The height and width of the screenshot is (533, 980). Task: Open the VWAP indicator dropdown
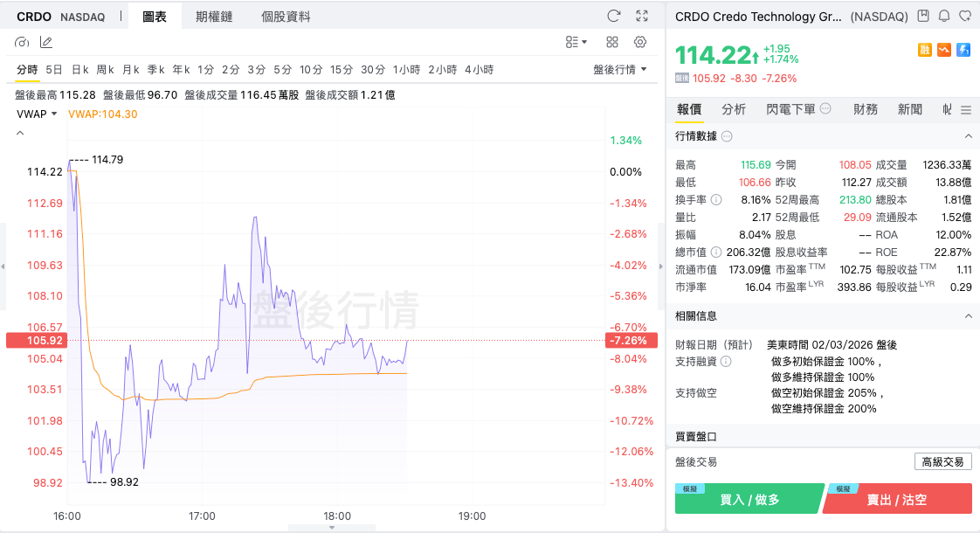pyautogui.click(x=37, y=114)
